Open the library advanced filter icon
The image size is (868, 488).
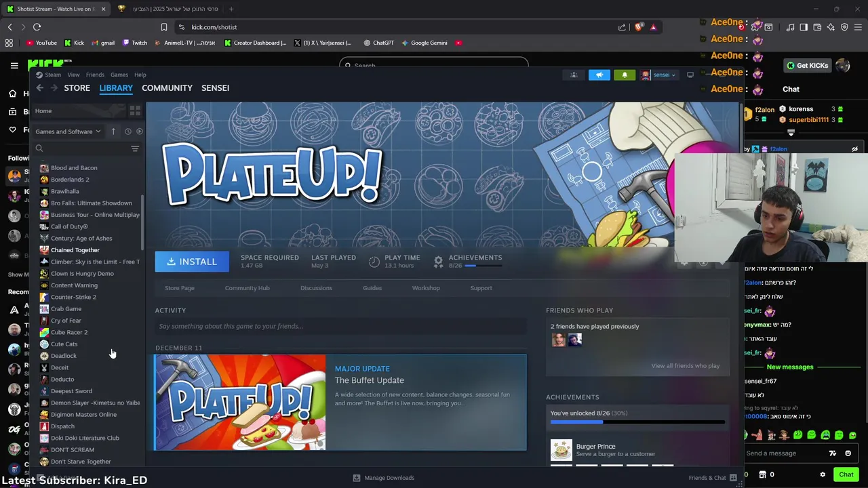(135, 148)
